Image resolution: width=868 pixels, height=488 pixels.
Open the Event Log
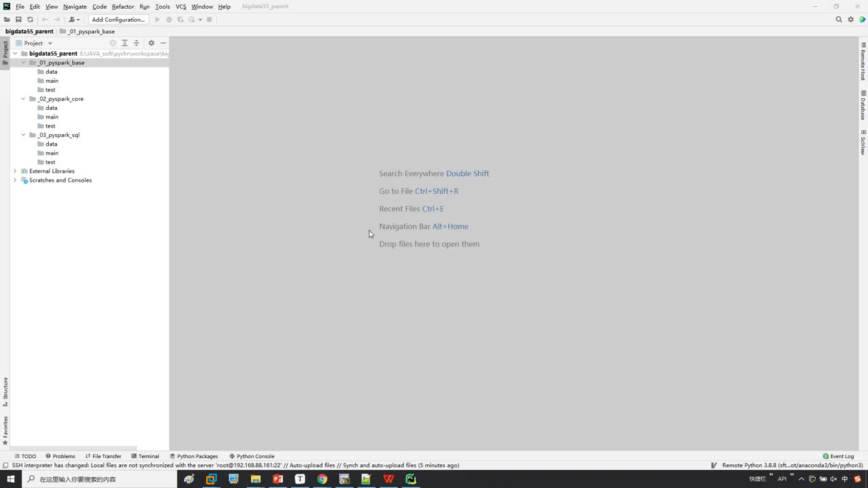(838, 456)
